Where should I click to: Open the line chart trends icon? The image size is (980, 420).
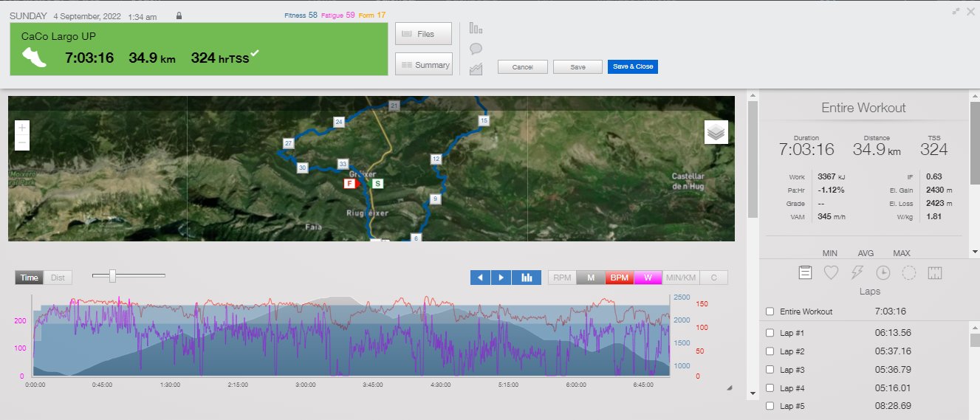point(476,69)
